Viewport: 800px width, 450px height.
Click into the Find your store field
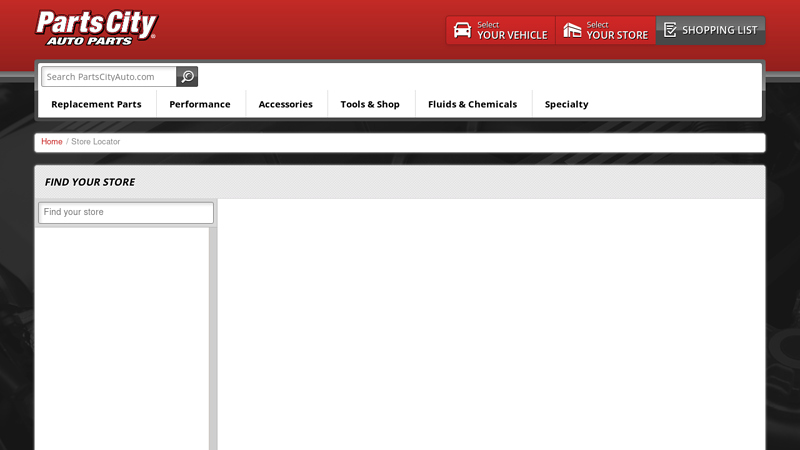[125, 213]
